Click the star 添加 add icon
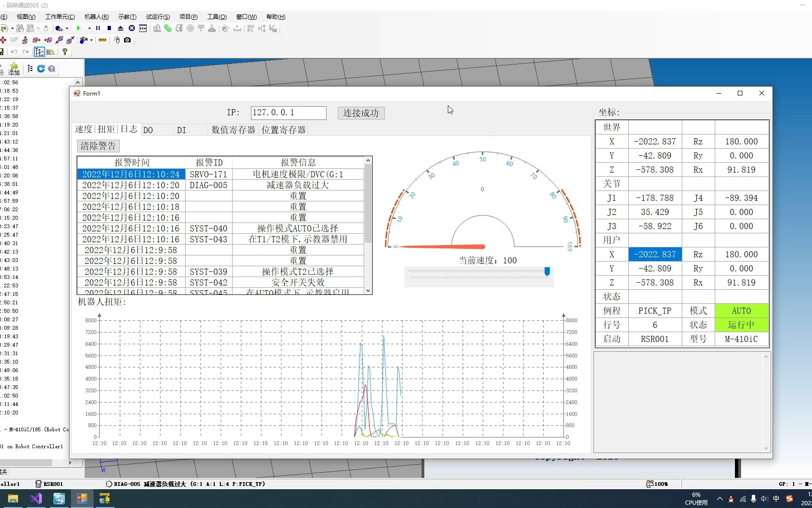Viewport: 812px width, 508px height. [14, 69]
